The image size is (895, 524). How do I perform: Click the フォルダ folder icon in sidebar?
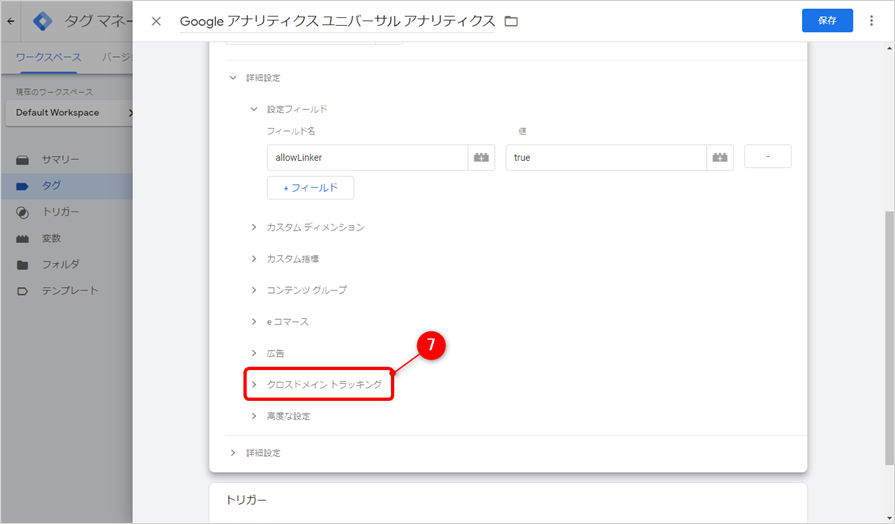[x=22, y=265]
